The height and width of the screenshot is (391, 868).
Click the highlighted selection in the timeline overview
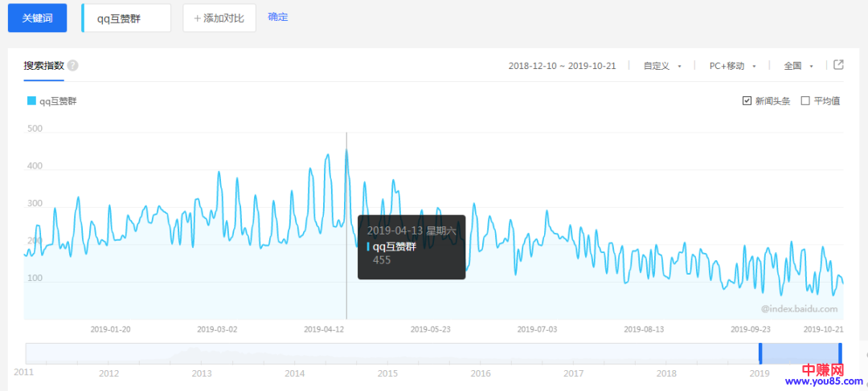coord(800,353)
